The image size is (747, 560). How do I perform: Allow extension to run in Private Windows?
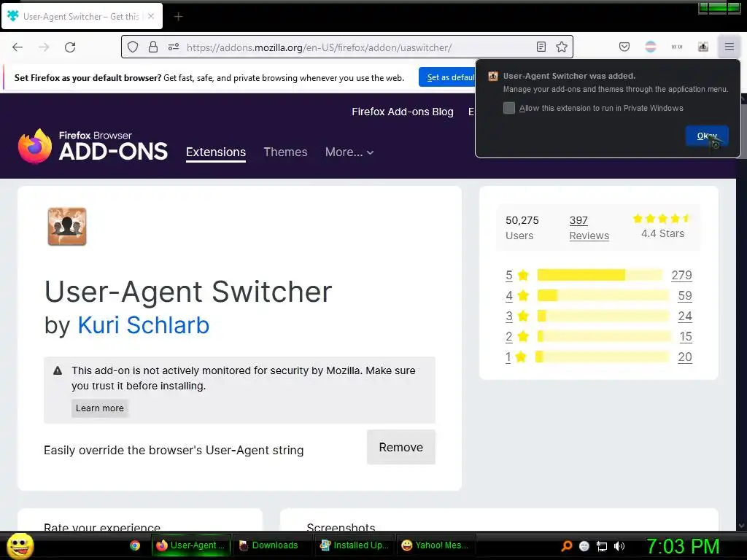coord(509,108)
